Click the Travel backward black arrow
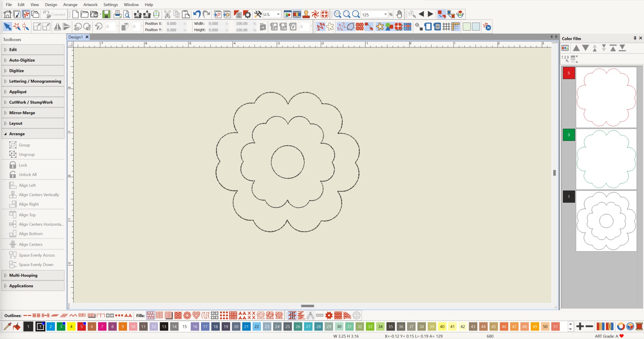 [x=421, y=14]
